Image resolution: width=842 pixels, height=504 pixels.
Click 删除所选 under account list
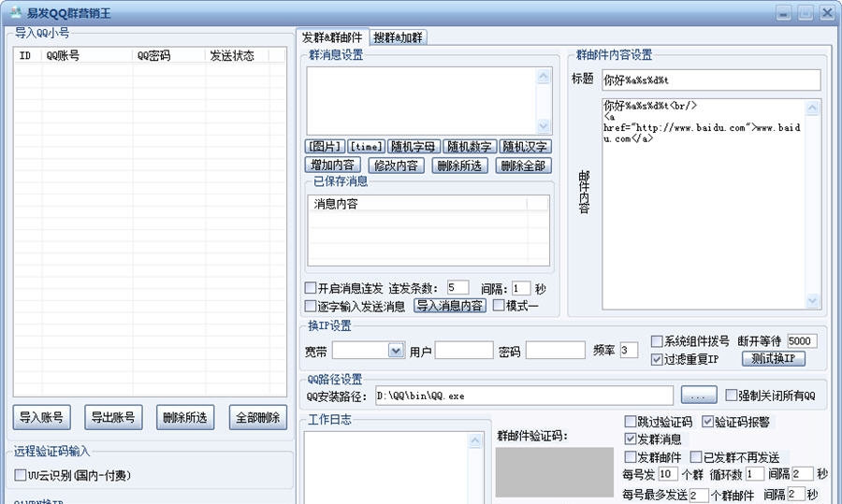click(185, 417)
